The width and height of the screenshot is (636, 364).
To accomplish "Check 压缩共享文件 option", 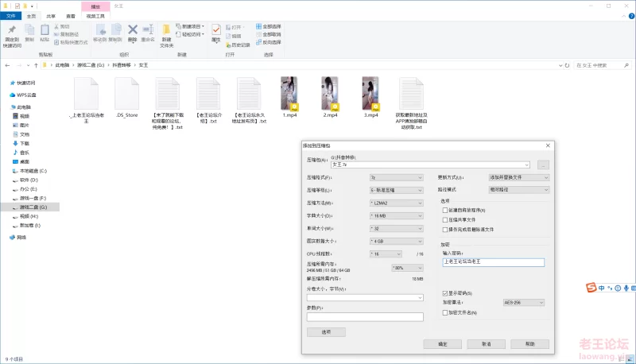I will point(445,219).
